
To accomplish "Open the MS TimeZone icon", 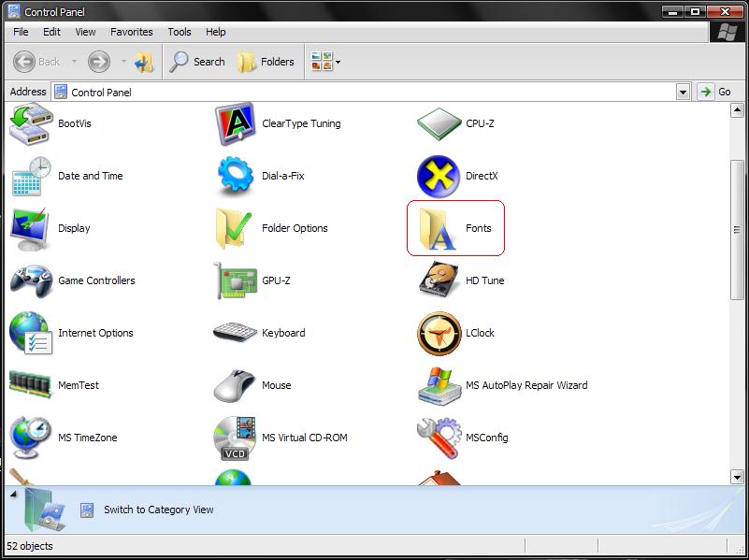I will tap(30, 438).
